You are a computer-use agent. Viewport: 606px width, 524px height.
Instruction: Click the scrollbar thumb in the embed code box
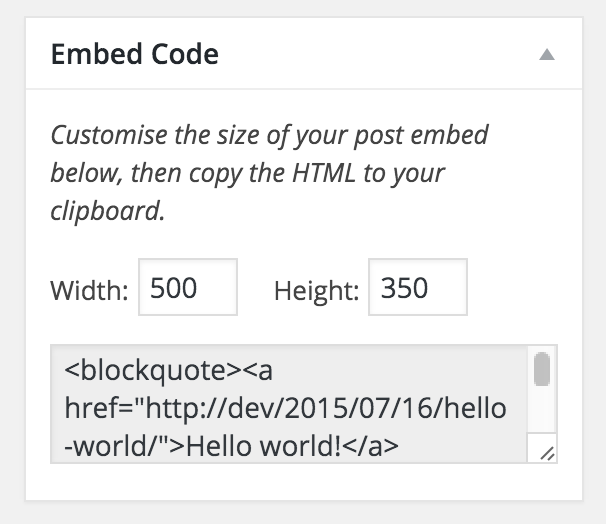point(542,369)
